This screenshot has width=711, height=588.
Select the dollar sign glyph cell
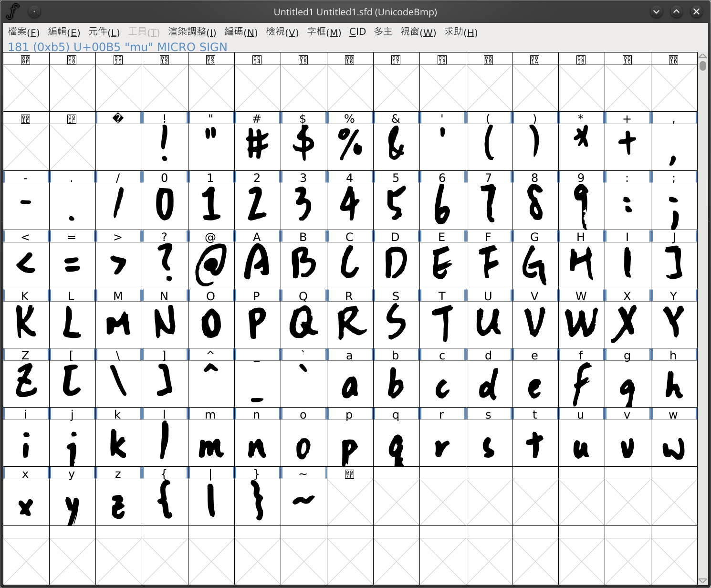(x=303, y=147)
